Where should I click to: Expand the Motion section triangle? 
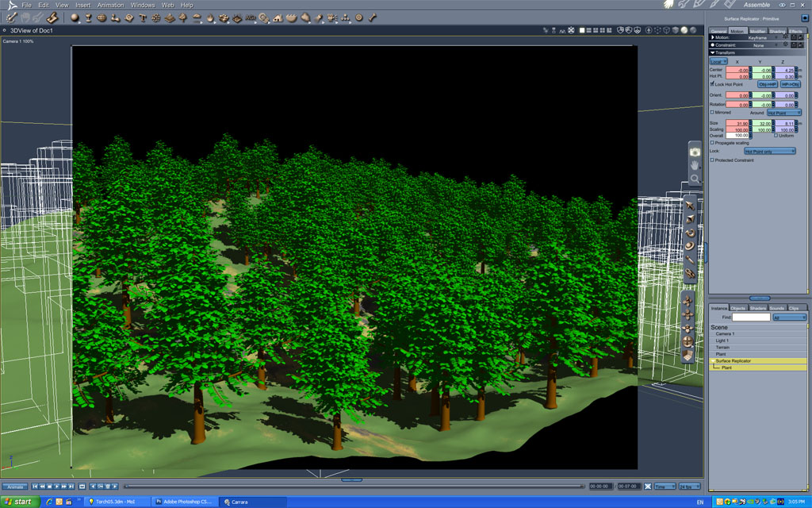(713, 37)
